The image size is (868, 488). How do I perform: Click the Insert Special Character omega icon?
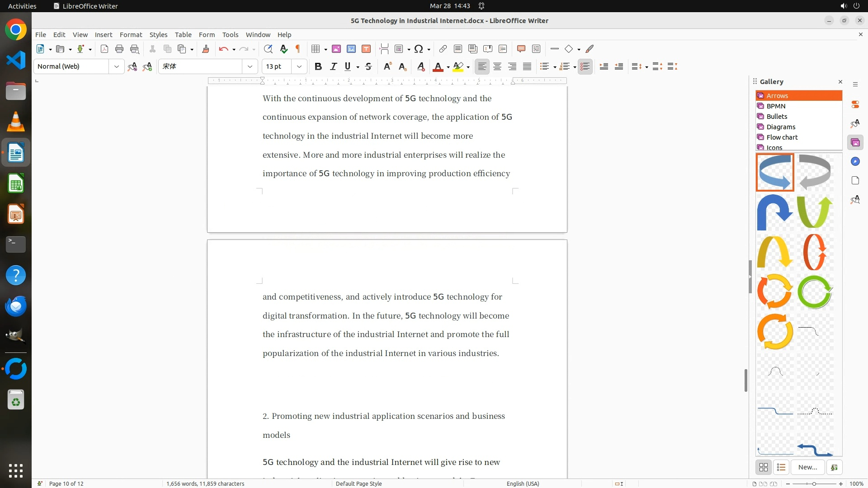click(419, 49)
